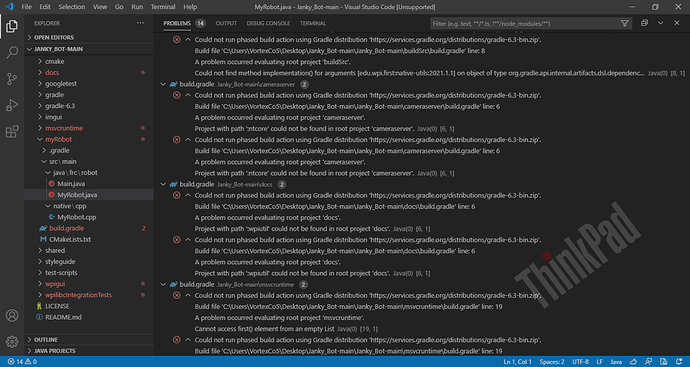Open the Source Control view

[x=12, y=79]
